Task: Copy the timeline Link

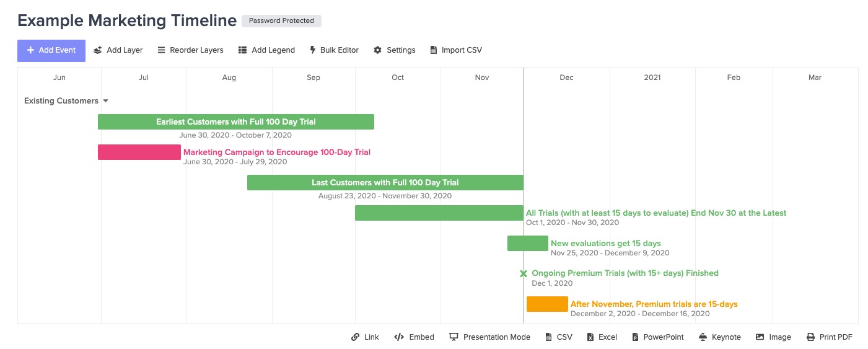Action: click(x=364, y=337)
